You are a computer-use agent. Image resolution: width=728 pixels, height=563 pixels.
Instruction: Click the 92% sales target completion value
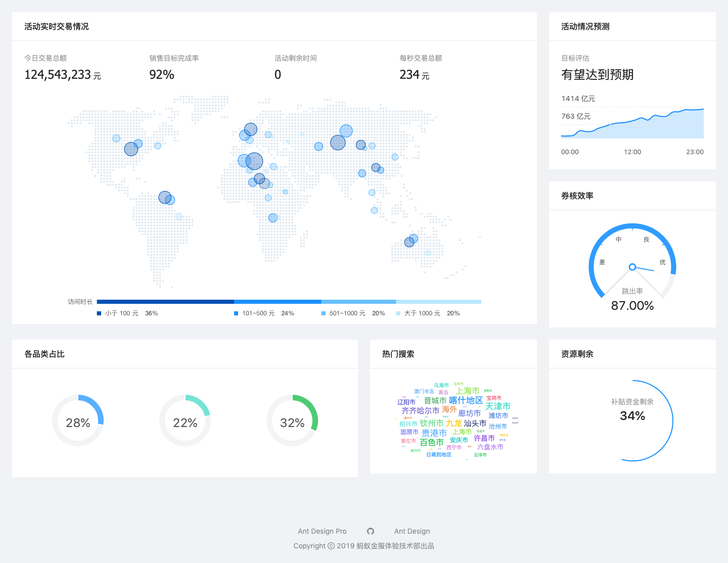click(162, 75)
